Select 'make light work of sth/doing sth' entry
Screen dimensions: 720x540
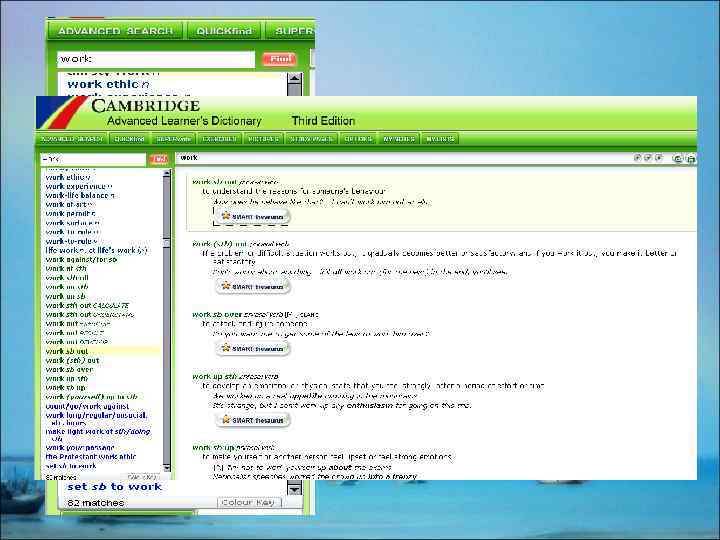click(x=98, y=435)
